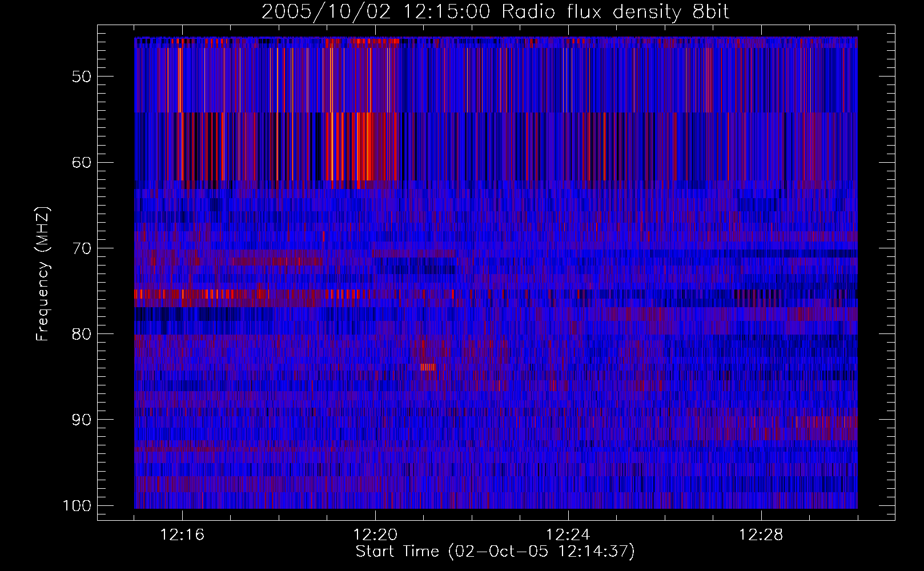The height and width of the screenshot is (571, 924).
Task: Click the 50 frequency tick label
Action: (82, 77)
